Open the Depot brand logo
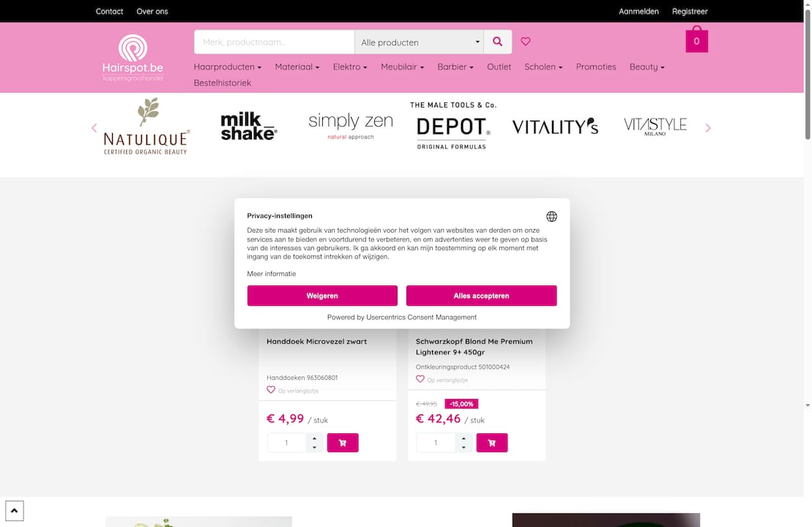 coord(452,126)
